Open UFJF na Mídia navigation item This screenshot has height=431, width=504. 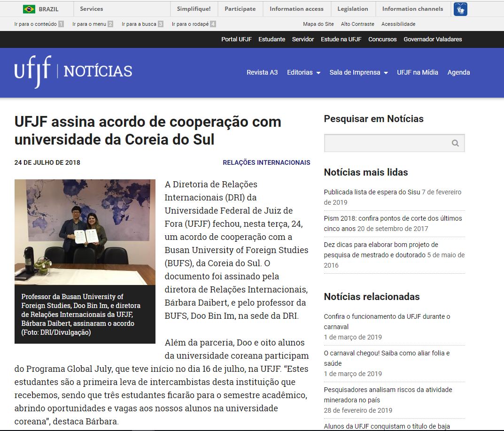coord(418,72)
